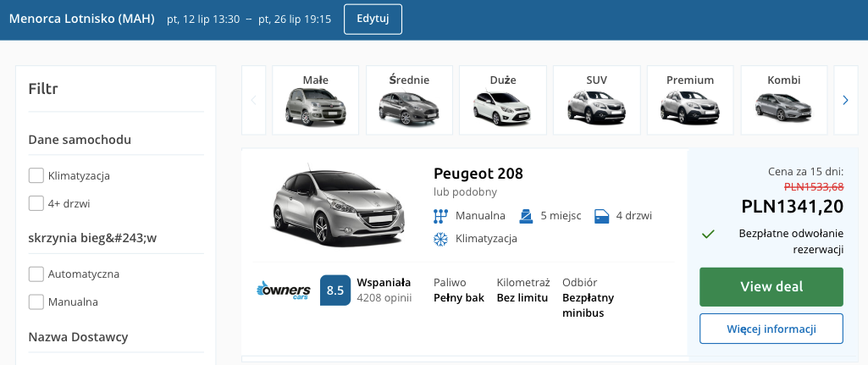Select the Małe car category

tap(316, 100)
